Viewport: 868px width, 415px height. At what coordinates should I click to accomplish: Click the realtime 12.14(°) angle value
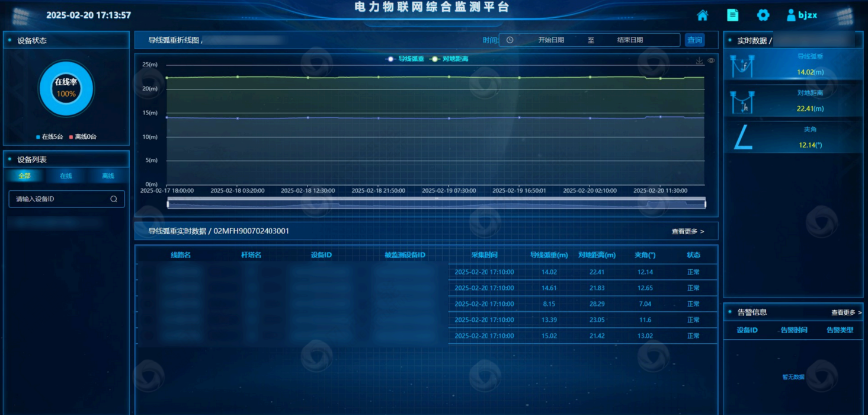tap(810, 145)
